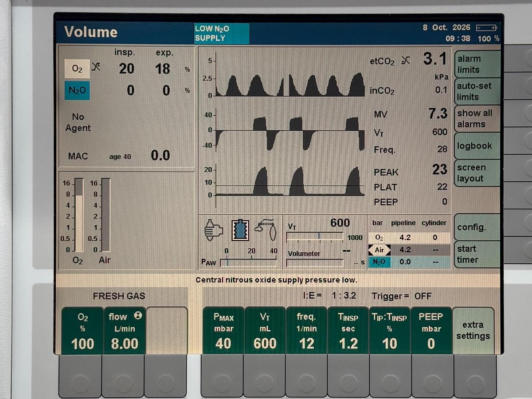The width and height of the screenshot is (532, 399).
Task: Adjust the freq. respiratory rate setting
Action: [x=307, y=331]
